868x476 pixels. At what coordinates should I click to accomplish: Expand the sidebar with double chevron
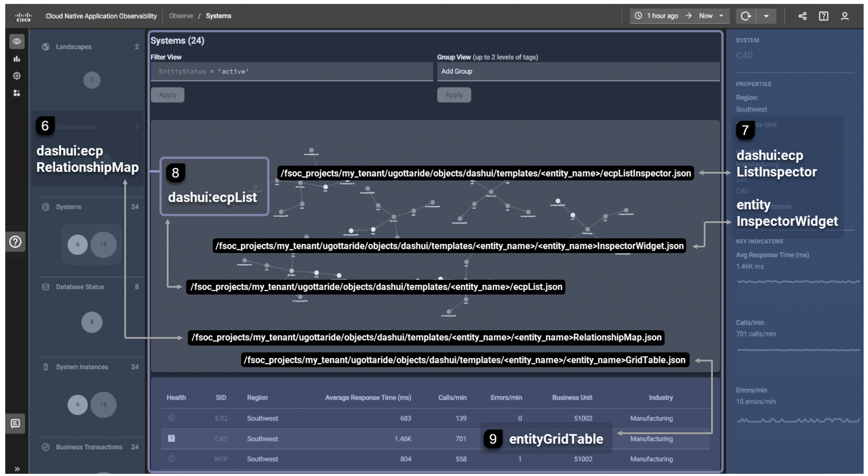(17, 469)
